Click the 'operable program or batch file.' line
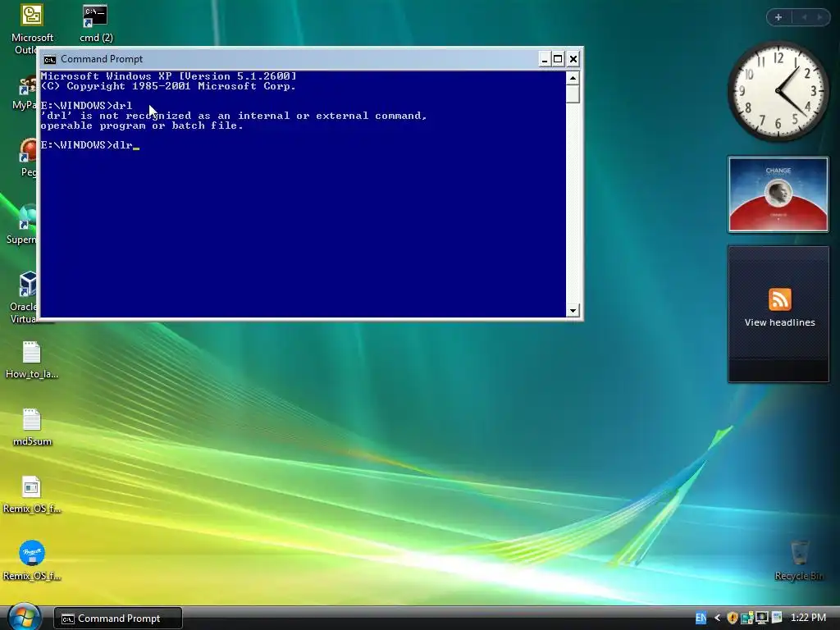This screenshot has height=630, width=840. click(142, 126)
